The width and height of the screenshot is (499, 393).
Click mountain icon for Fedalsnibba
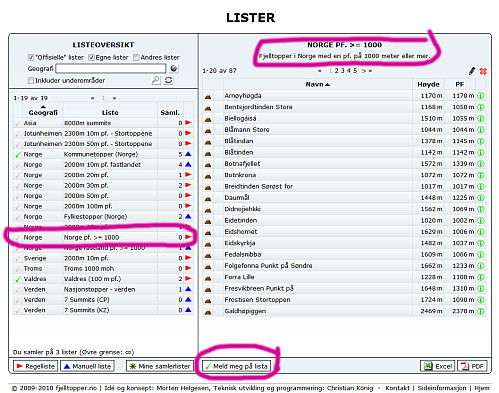point(208,255)
